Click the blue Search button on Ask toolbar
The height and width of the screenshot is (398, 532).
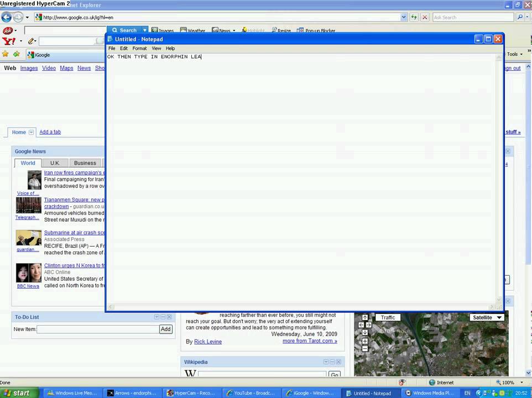click(125, 30)
